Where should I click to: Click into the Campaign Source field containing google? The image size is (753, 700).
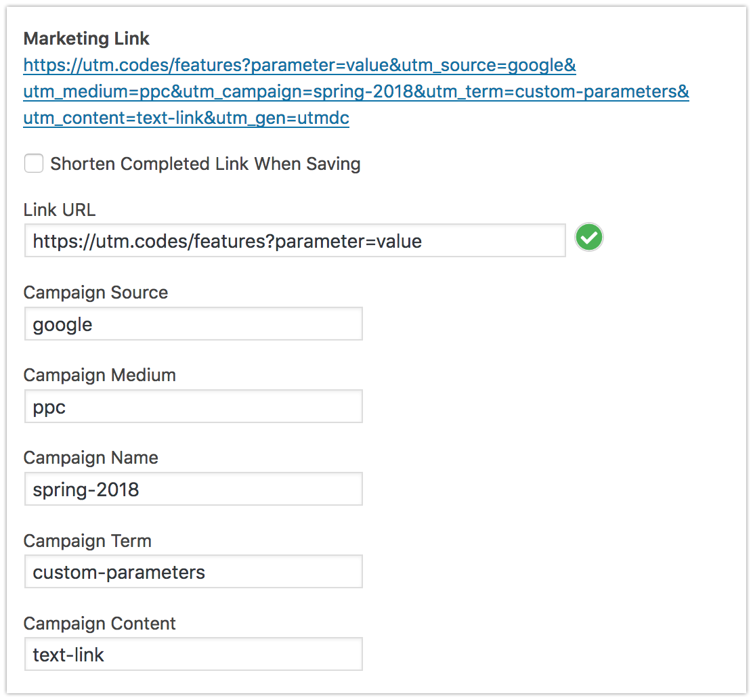click(x=193, y=324)
